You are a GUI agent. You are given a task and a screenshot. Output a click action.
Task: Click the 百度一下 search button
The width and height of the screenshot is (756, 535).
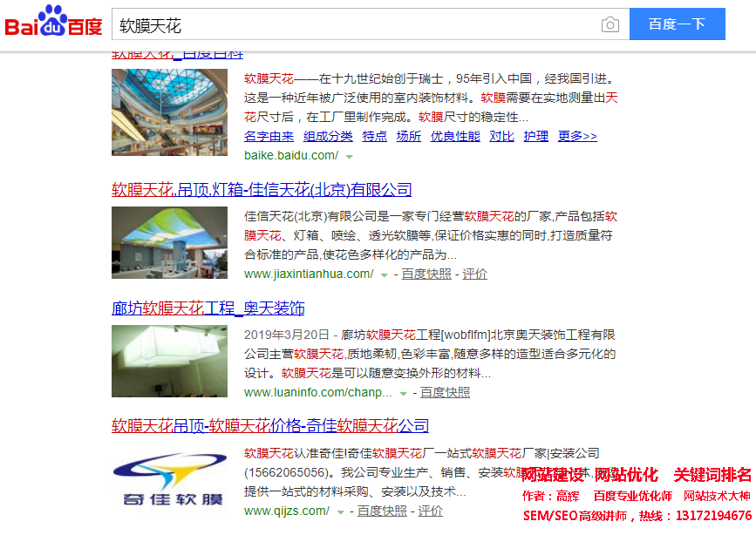click(x=677, y=24)
